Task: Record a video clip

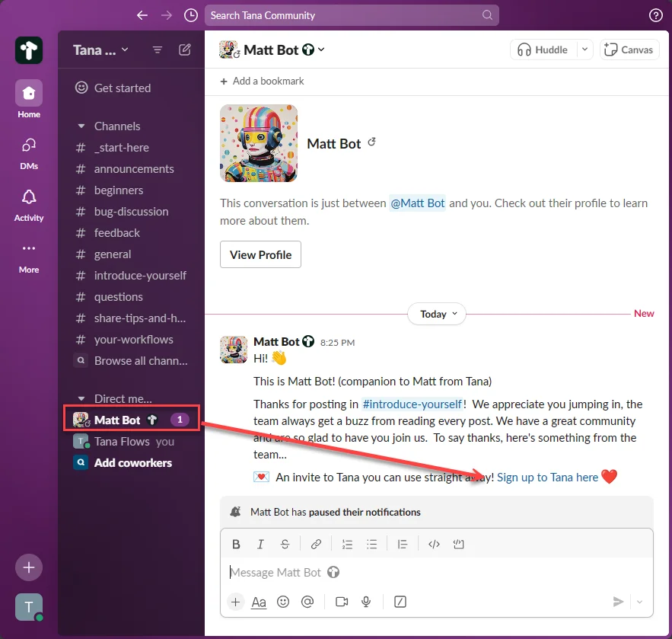Action: coord(342,602)
